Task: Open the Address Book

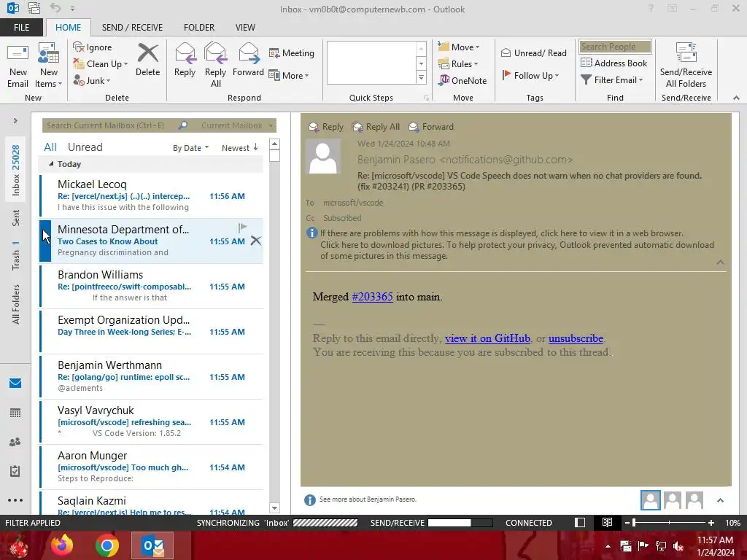Action: (x=614, y=63)
